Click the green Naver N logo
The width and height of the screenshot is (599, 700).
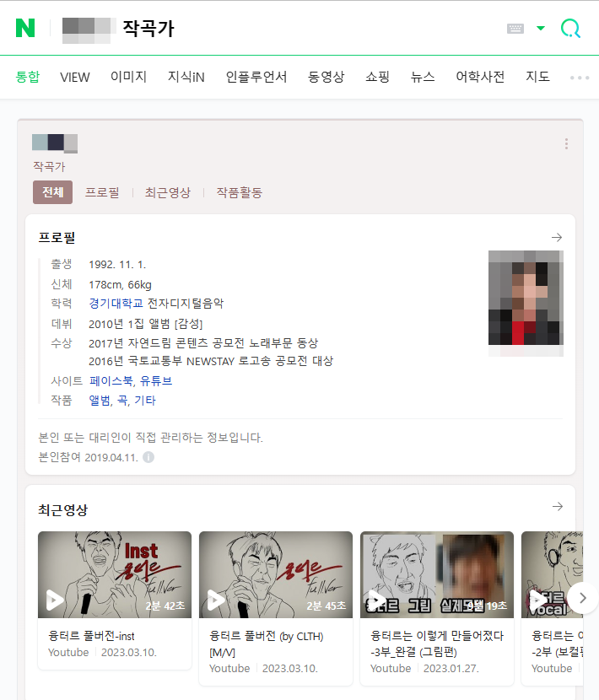coord(25,28)
